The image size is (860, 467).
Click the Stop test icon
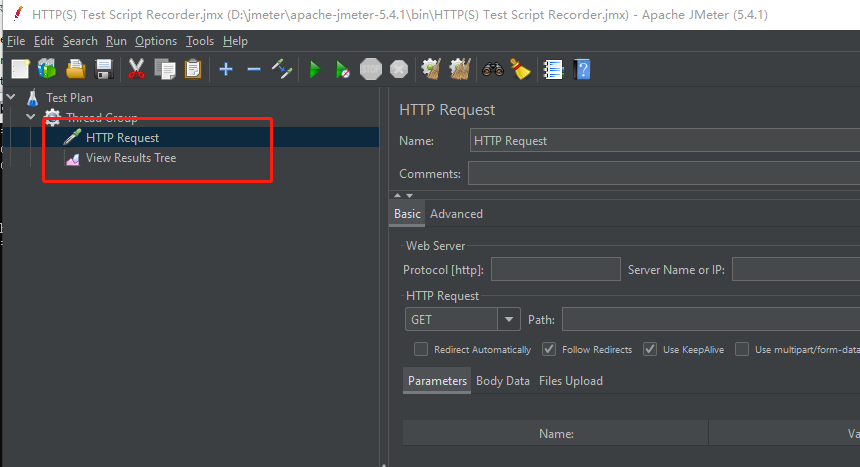click(371, 70)
